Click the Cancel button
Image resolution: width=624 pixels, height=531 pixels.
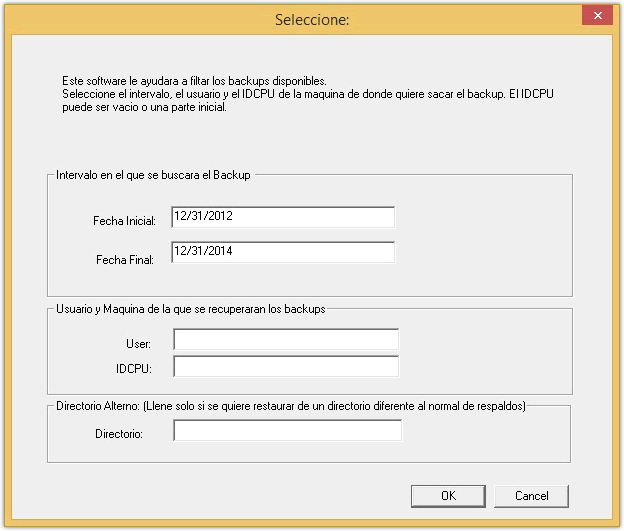(x=531, y=496)
